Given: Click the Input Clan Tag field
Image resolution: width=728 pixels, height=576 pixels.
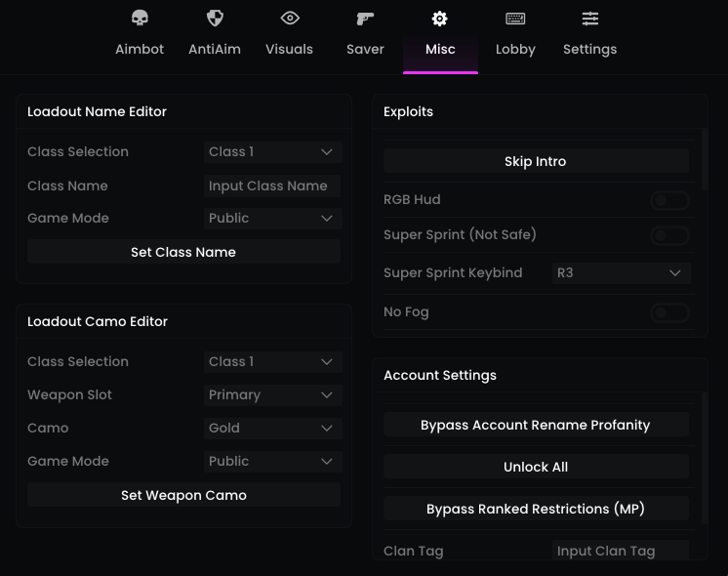Looking at the screenshot, I should coord(621,552).
